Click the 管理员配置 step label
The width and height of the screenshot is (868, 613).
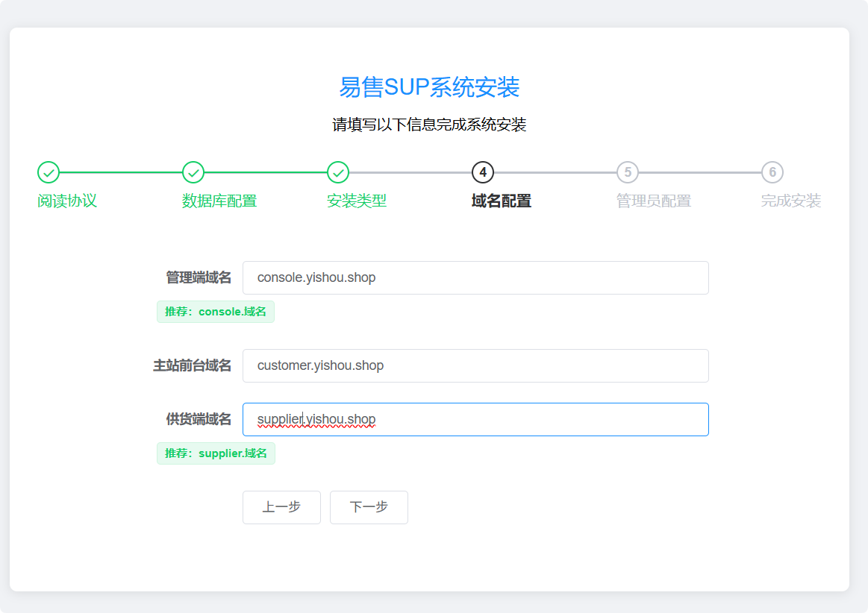[x=654, y=201]
